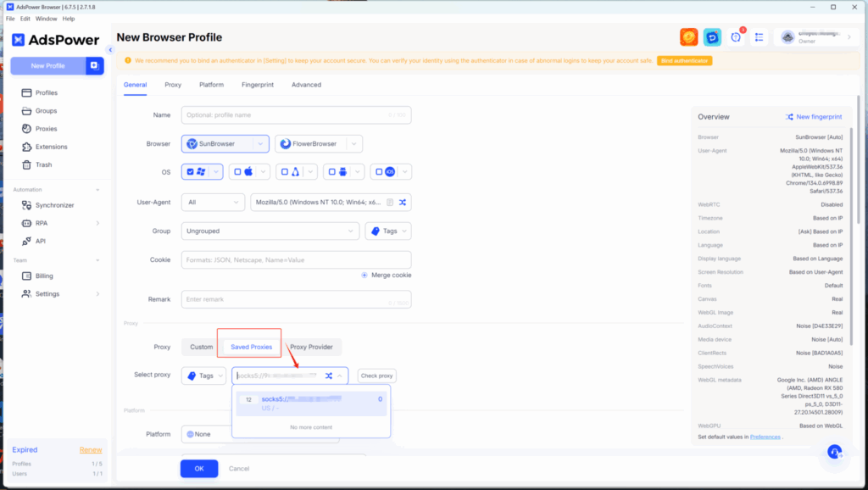Collapse the select proxy dropdown
The image size is (868, 490).
click(x=340, y=376)
